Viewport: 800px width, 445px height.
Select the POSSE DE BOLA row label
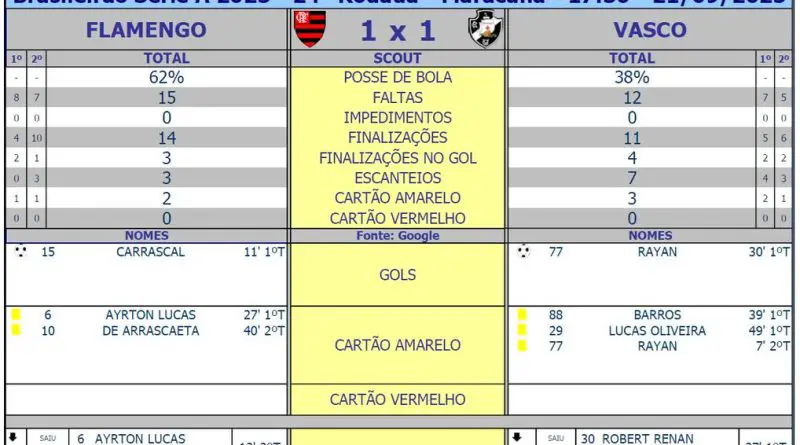tap(397, 77)
